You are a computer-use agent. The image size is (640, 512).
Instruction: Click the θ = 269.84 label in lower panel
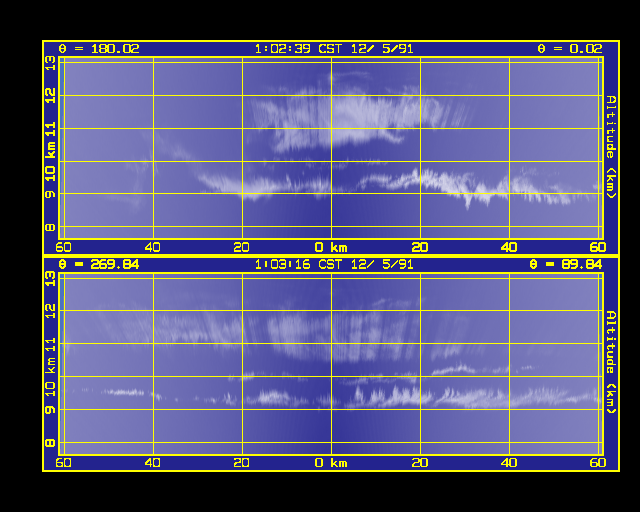pyautogui.click(x=99, y=265)
